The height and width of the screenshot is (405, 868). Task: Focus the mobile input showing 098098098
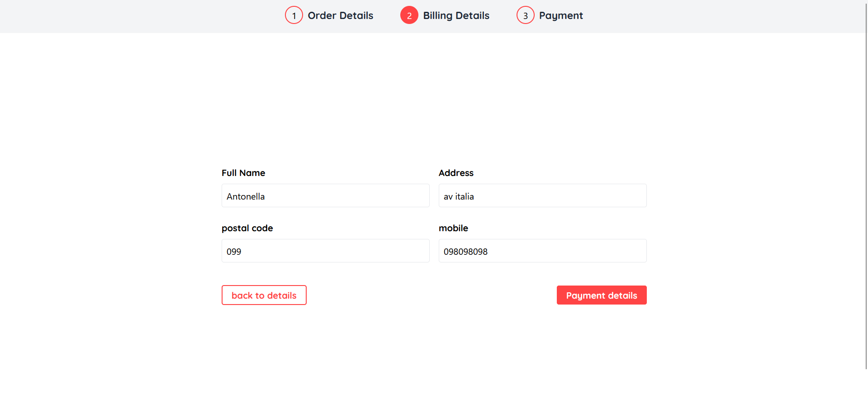pos(542,251)
